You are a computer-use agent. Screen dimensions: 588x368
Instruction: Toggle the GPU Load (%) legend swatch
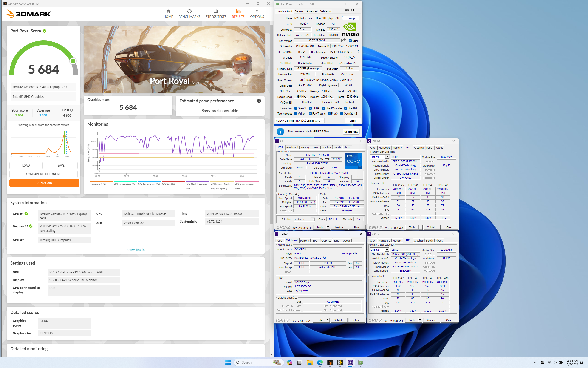pos(173,181)
